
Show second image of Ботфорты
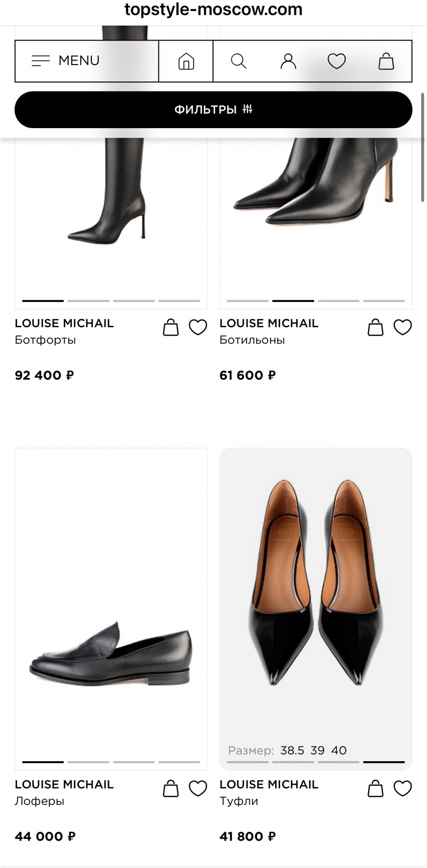click(88, 301)
